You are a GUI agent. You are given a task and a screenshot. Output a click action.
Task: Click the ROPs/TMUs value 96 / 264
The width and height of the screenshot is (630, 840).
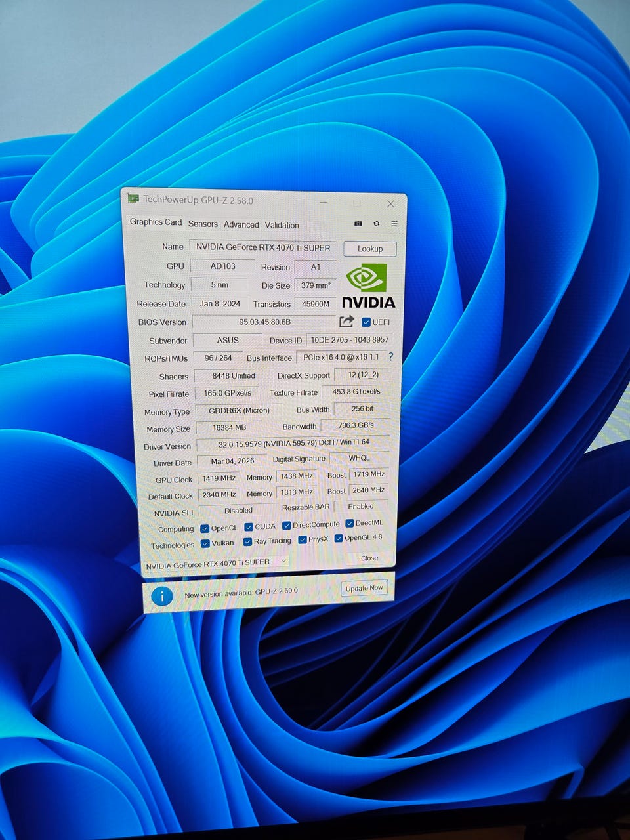(x=218, y=358)
